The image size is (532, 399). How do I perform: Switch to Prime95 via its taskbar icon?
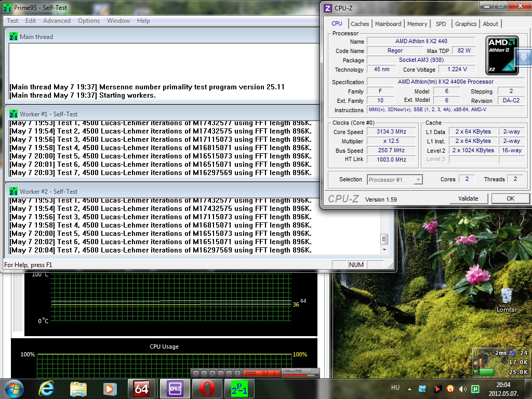tap(239, 389)
